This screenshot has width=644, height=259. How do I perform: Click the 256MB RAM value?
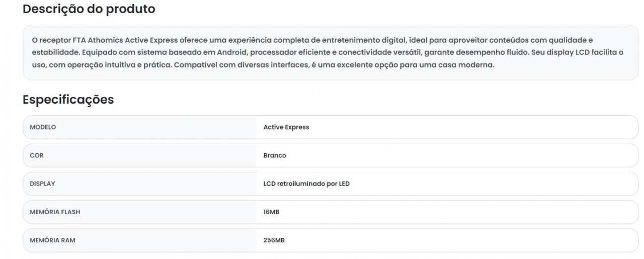(274, 240)
